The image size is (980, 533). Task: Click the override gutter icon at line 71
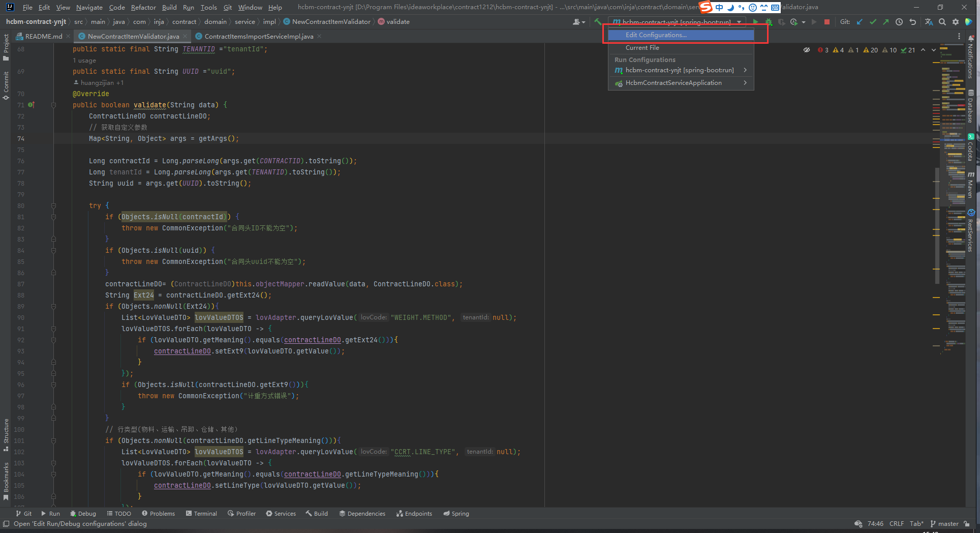(x=31, y=105)
